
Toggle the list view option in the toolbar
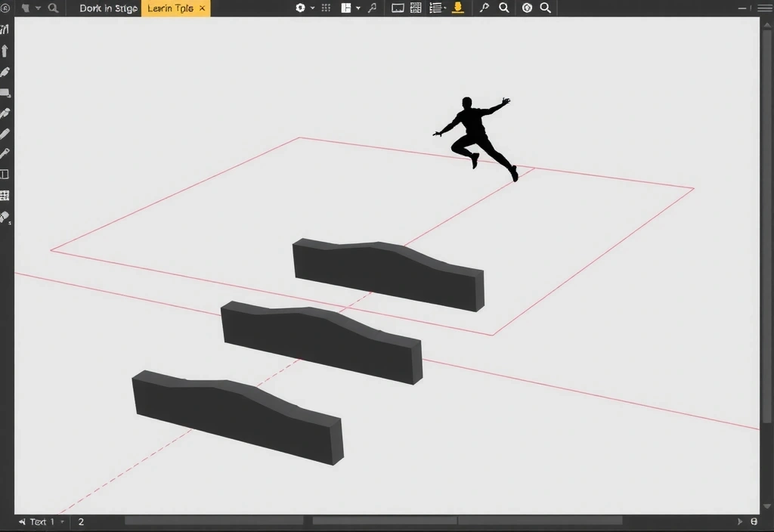tap(435, 8)
